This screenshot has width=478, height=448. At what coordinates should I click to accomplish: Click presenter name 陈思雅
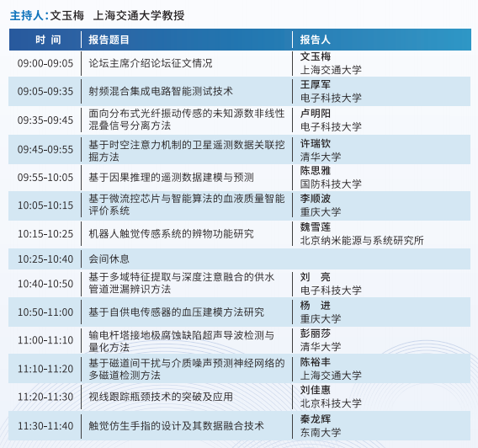tap(316, 170)
